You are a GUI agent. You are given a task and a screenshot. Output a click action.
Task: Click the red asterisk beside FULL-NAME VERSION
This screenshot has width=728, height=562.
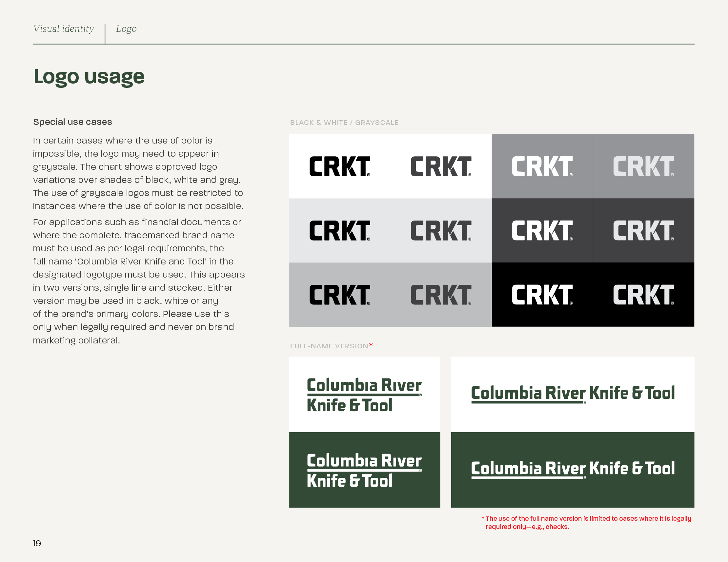(x=371, y=345)
